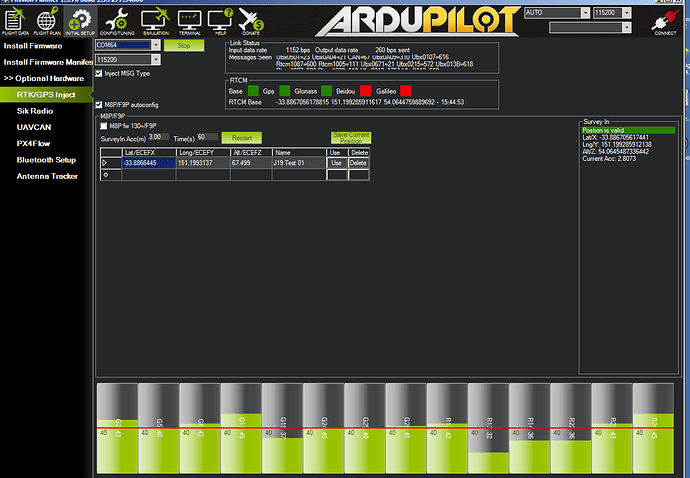Select Sik Radio in the sidebar
Screen dimensions: 690x478
coord(36,111)
